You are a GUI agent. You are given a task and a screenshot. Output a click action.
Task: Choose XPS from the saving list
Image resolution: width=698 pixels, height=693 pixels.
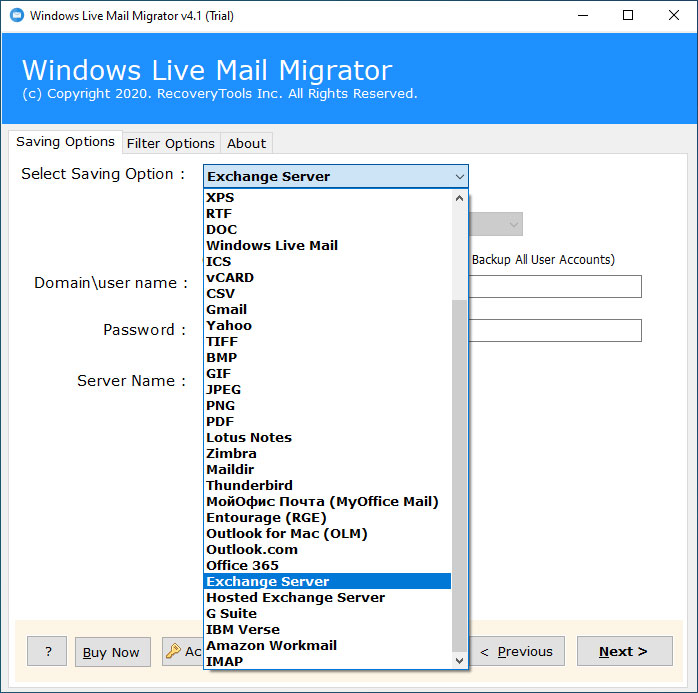(x=328, y=198)
